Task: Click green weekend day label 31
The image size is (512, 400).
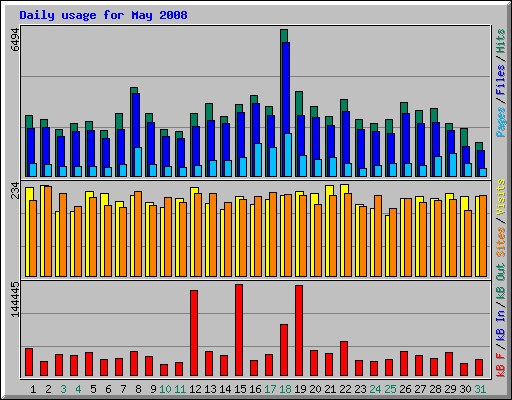Action: pos(480,389)
